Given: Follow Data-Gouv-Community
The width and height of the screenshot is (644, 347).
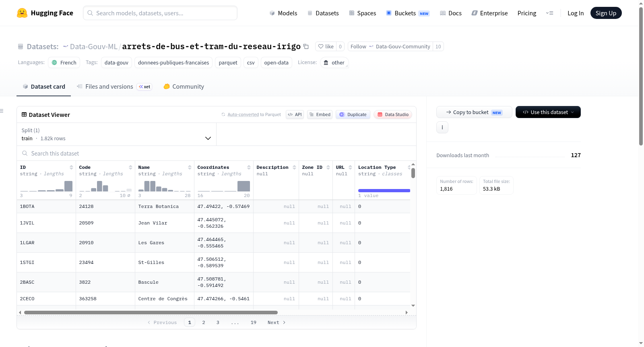Looking at the screenshot, I should [390, 46].
